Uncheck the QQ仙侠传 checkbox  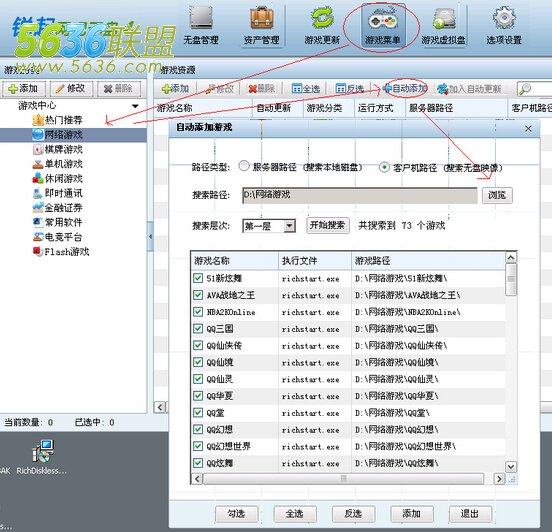(x=198, y=345)
